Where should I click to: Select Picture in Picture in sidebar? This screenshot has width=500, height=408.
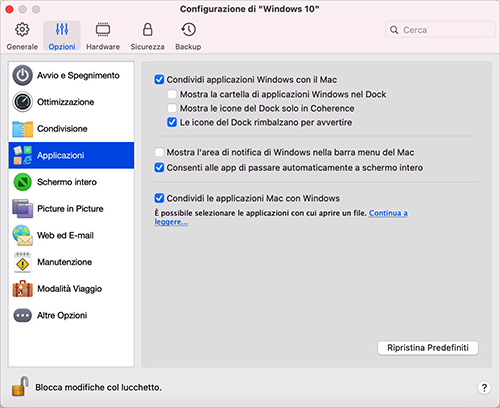click(x=70, y=209)
